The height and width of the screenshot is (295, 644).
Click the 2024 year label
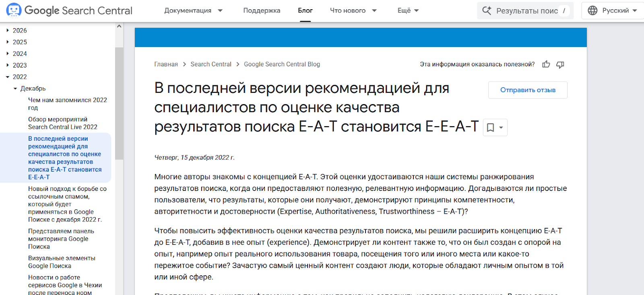tap(20, 53)
